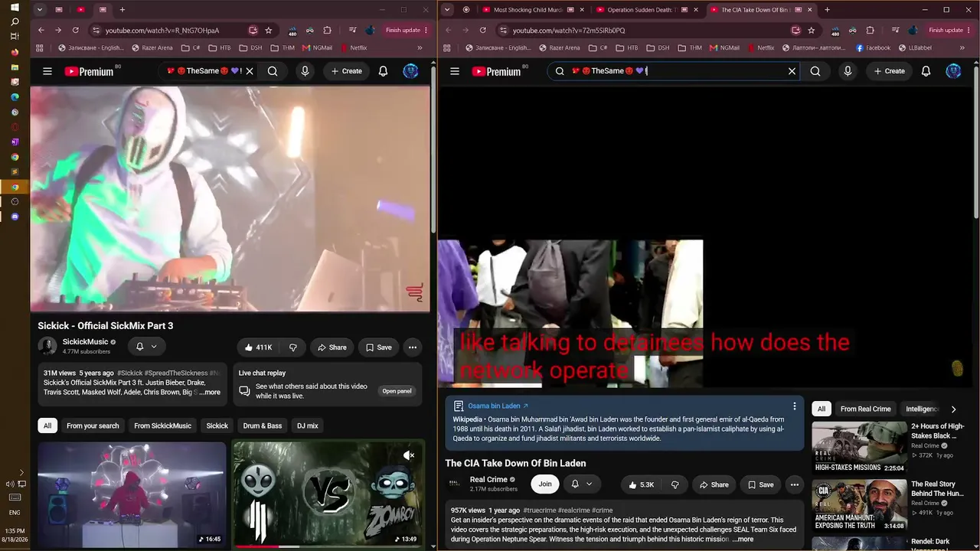The width and height of the screenshot is (980, 551).
Task: Expand tab search dropdown in left browser
Action: click(x=40, y=10)
